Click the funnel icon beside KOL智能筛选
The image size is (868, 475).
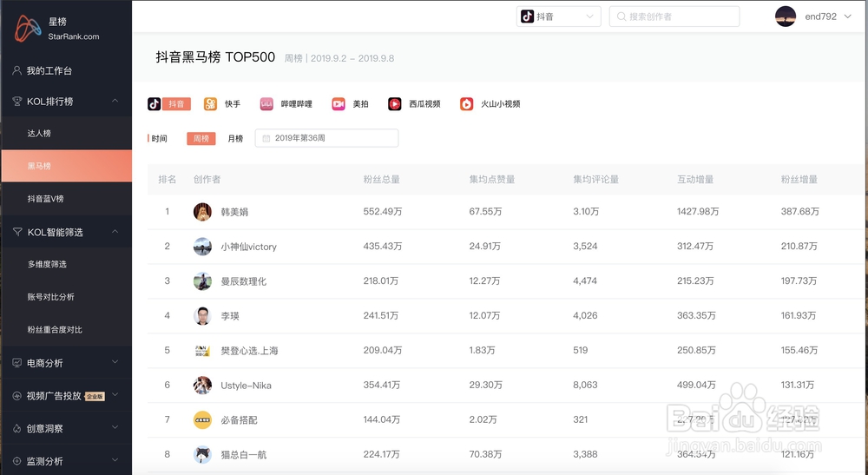coord(17,232)
